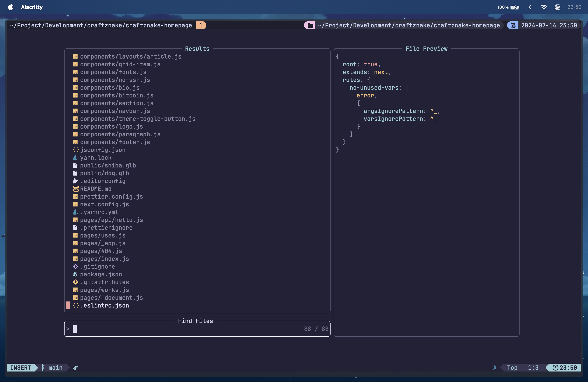Click the clock icon in the bottom statusline
The image size is (588, 382).
click(x=555, y=367)
